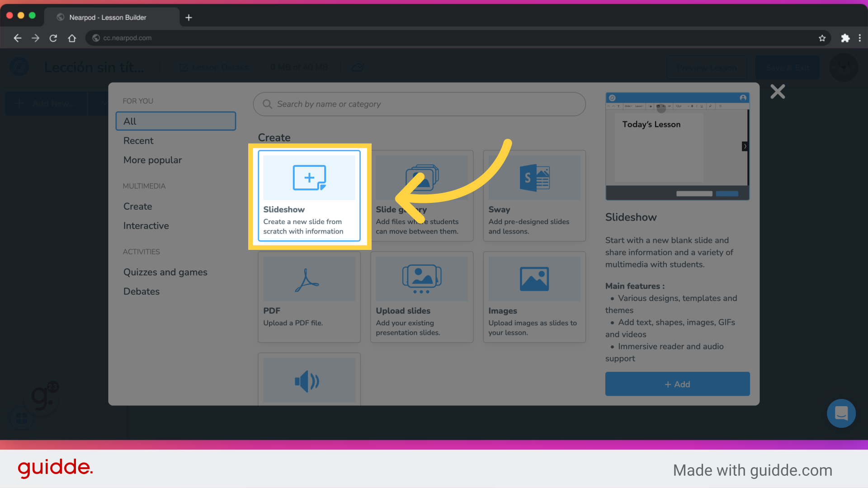The width and height of the screenshot is (868, 488).
Task: Click the blue progress bar under the preview
Action: pyautogui.click(x=727, y=193)
